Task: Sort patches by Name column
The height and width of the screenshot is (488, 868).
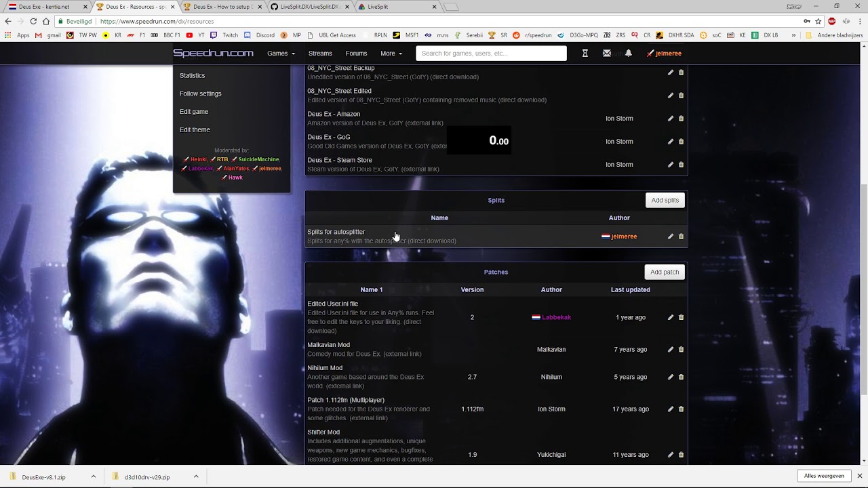Action: tap(372, 289)
